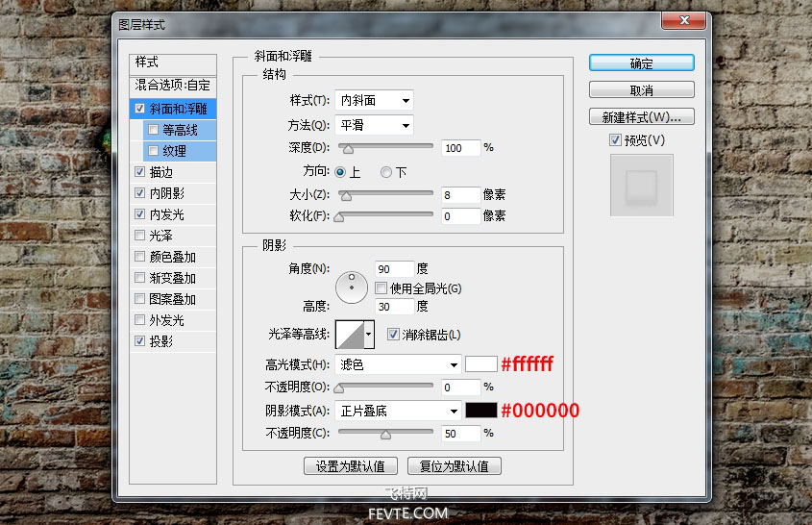Select 混合选项:自定 entry
The height and width of the screenshot is (525, 812).
[172, 85]
